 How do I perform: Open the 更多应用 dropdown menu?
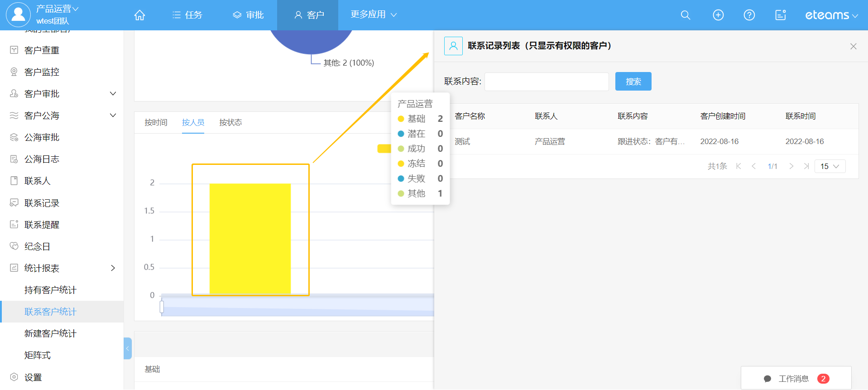click(x=373, y=14)
